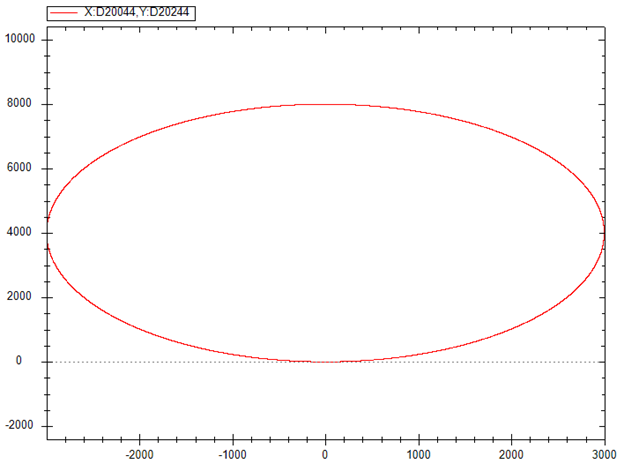Pick the 1000 X-axis tick label

click(x=418, y=453)
